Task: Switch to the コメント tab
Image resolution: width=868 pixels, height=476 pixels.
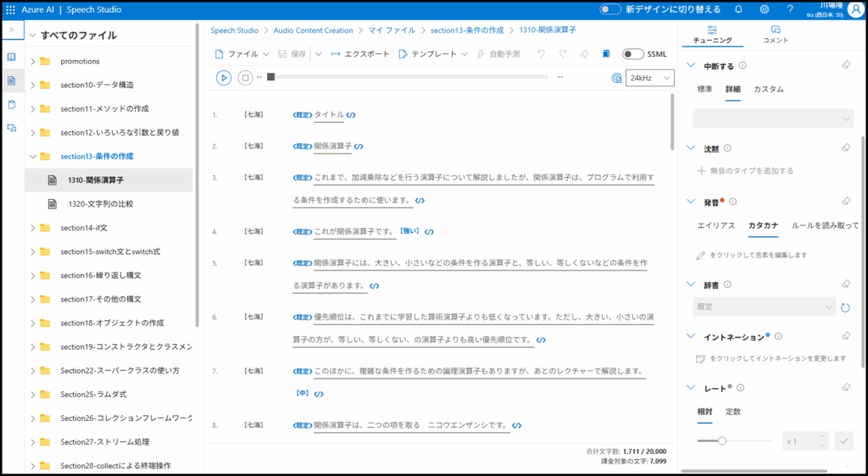Action: (775, 34)
